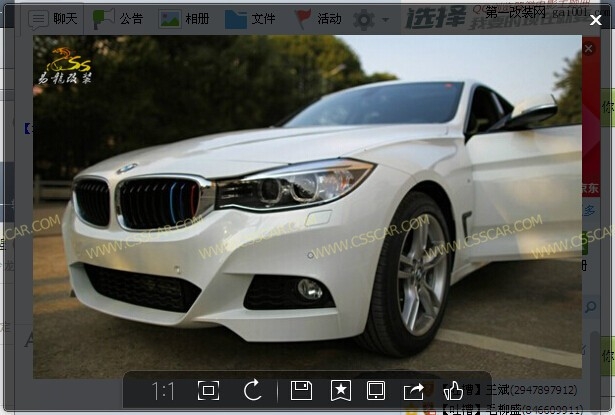Screen dimensions: 615x415
Task: Open the 相册 album tab
Action: [x=184, y=18]
